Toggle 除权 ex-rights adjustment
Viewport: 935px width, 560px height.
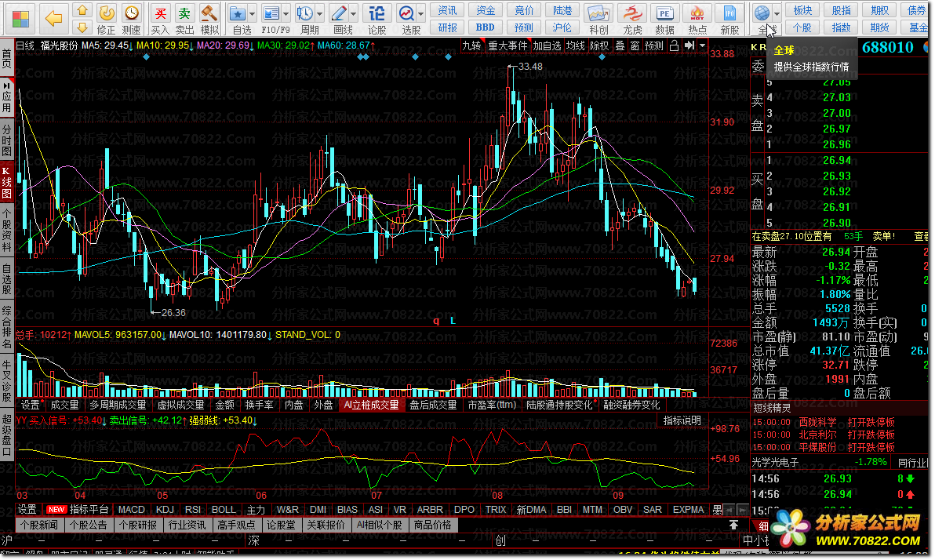coord(599,46)
